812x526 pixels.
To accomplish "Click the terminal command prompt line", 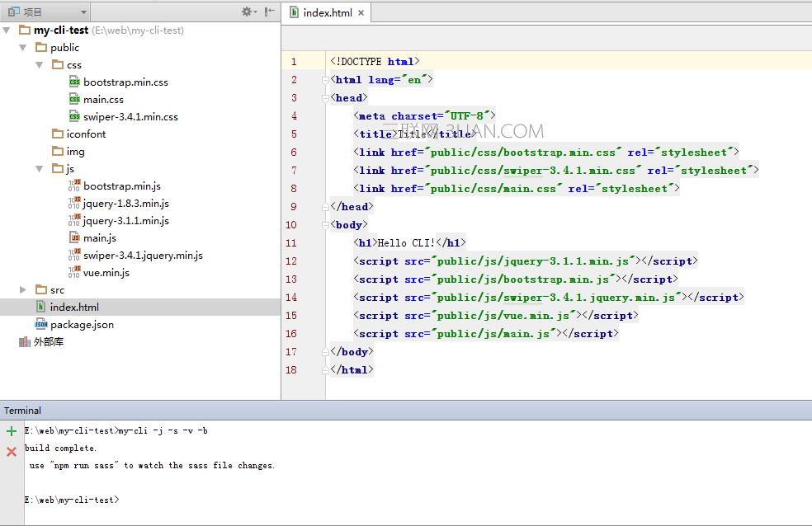I will 73,500.
